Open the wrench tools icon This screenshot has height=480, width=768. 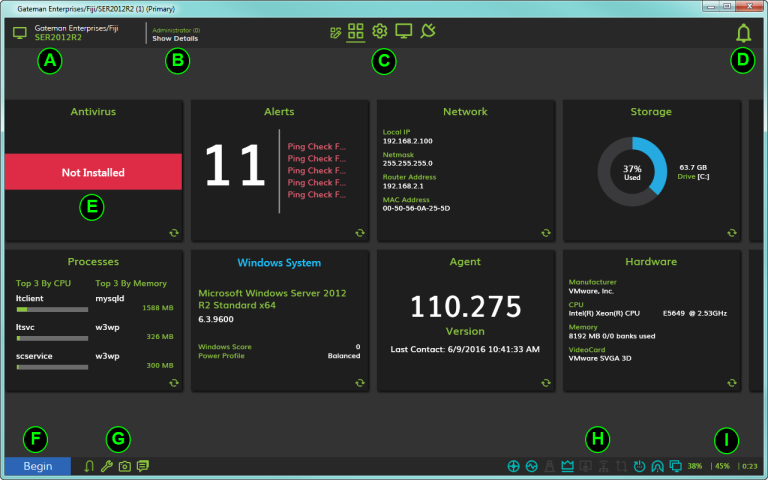107,466
